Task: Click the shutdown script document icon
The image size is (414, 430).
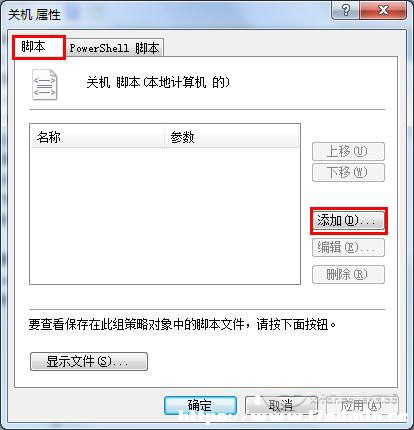Action: click(45, 85)
